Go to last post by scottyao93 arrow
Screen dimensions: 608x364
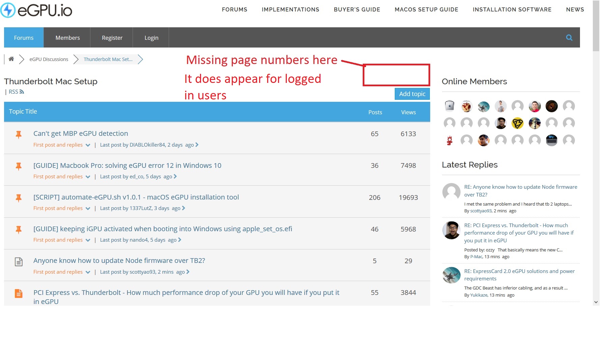click(188, 272)
